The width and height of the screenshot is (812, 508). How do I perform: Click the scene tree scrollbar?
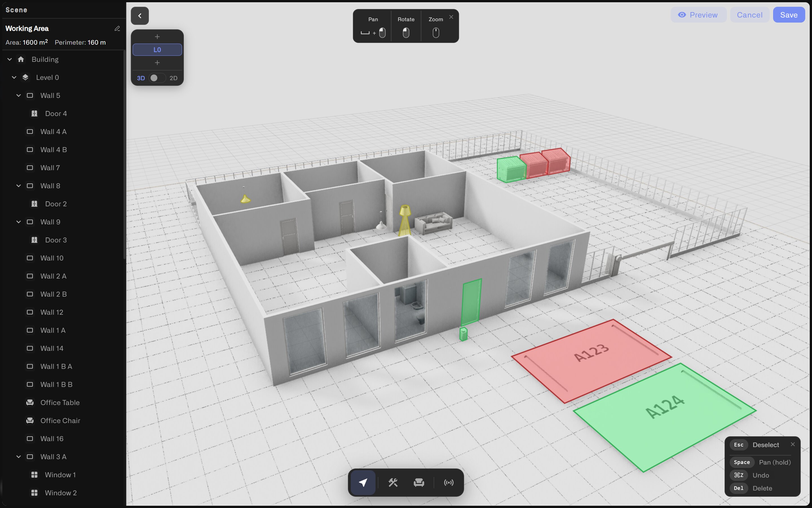[124, 155]
